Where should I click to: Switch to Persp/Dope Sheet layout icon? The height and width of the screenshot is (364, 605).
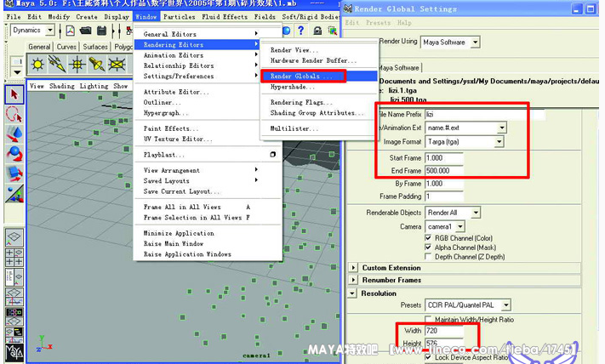coord(14,335)
